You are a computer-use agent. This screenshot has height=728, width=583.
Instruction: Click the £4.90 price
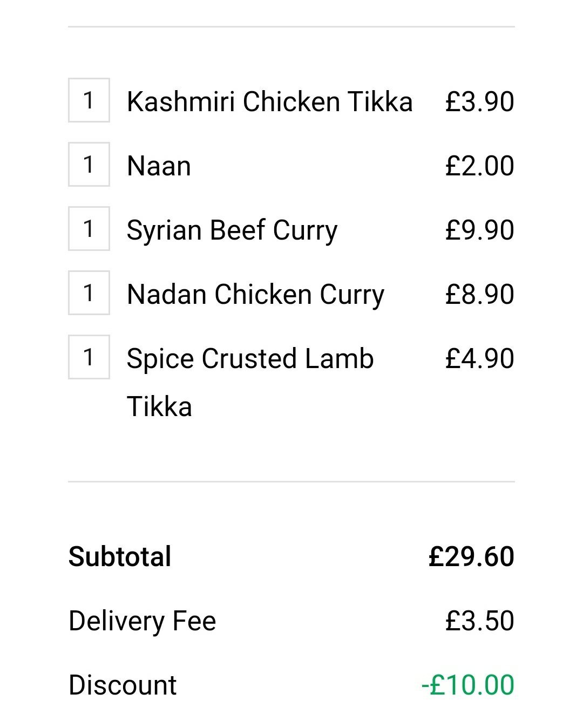coord(479,358)
